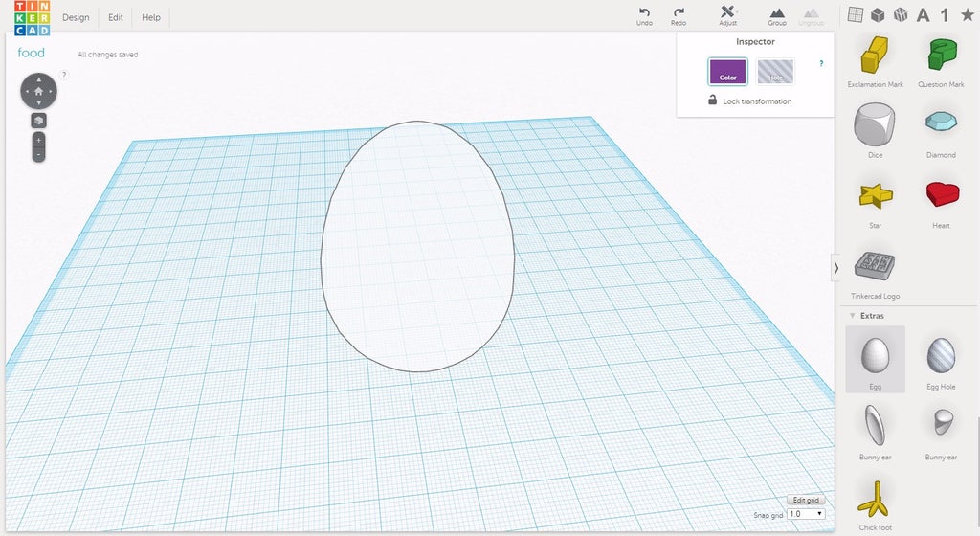This screenshot has height=536, width=980.
Task: Pick the Diamond shape
Action: coord(941,133)
